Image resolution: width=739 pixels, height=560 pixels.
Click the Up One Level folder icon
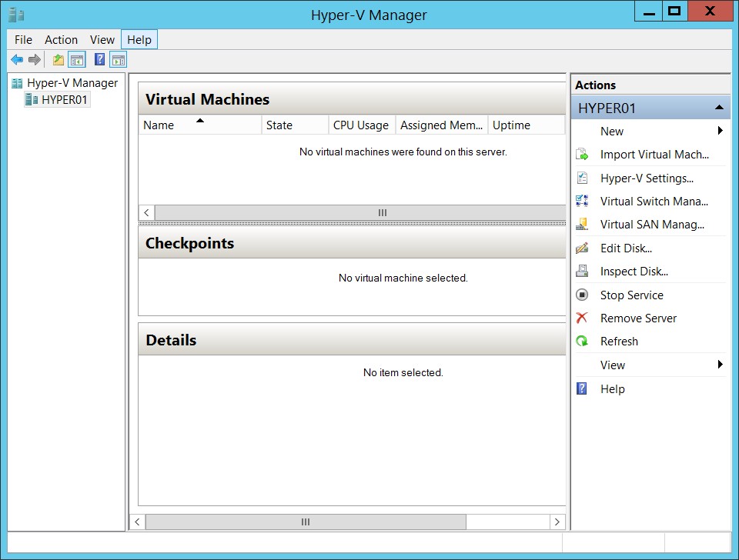click(59, 60)
